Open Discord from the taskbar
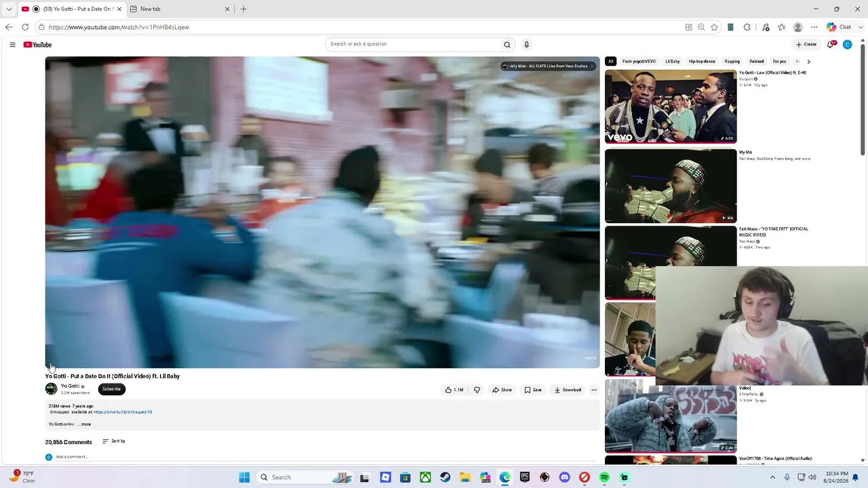This screenshot has height=488, width=868. point(564,477)
